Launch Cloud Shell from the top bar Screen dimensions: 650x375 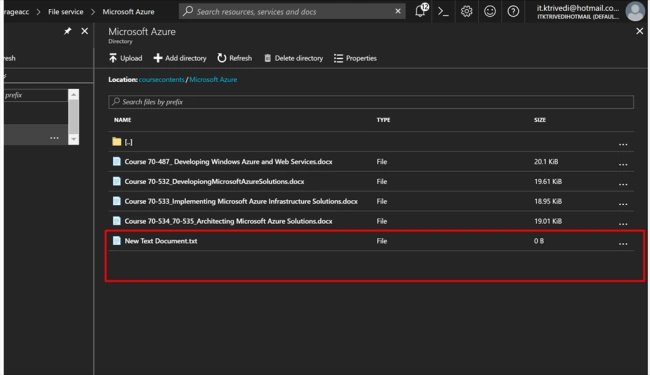[443, 12]
